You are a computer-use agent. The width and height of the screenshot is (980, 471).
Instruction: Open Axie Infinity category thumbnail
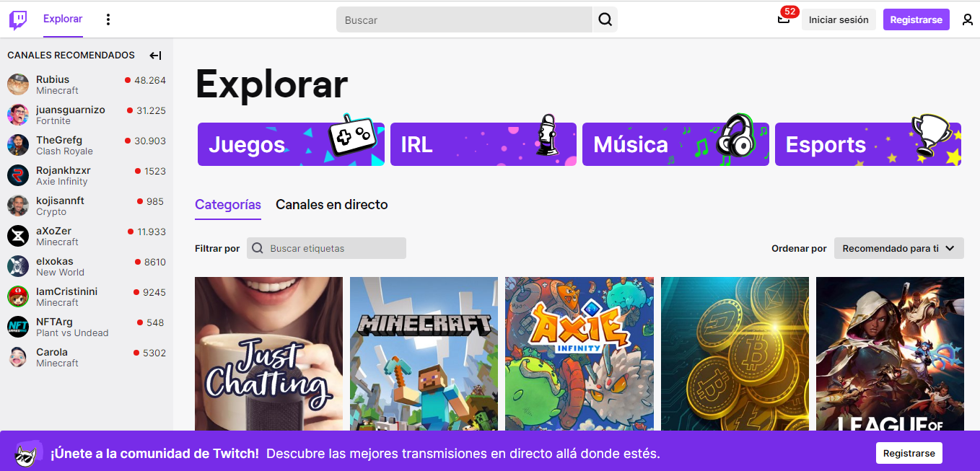click(x=579, y=354)
